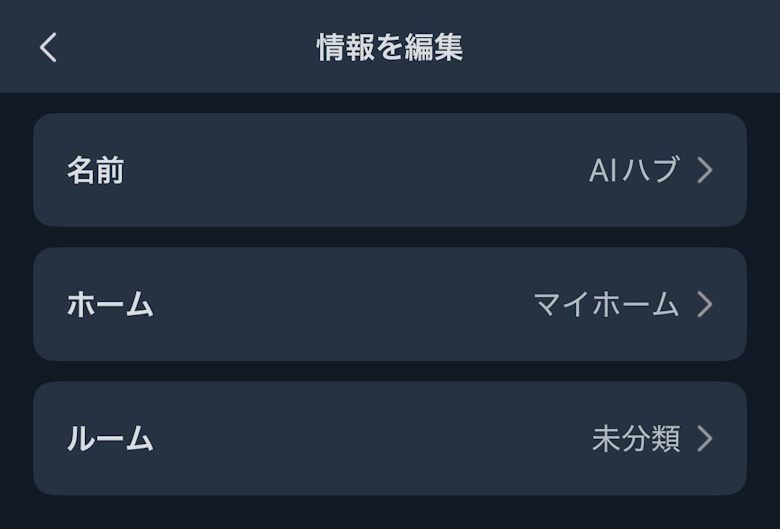This screenshot has width=780, height=529.
Task: Open the ルーム setting row
Action: [x=390, y=438]
